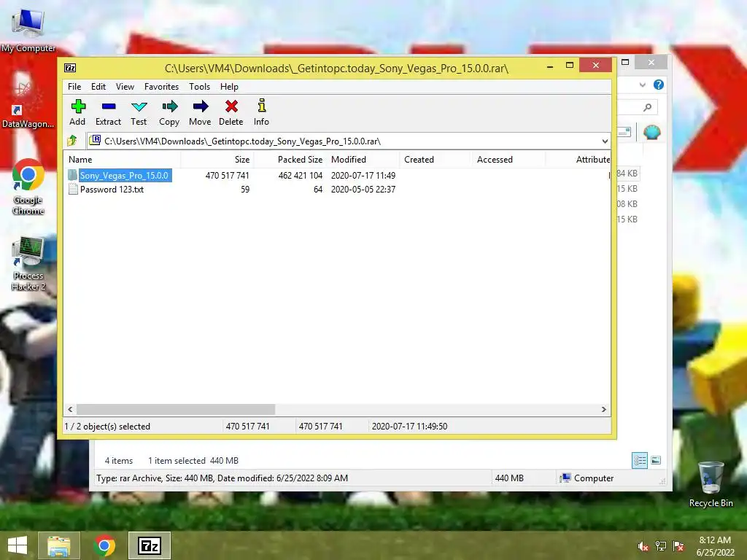Switch Explorer to large icons view

click(656, 460)
